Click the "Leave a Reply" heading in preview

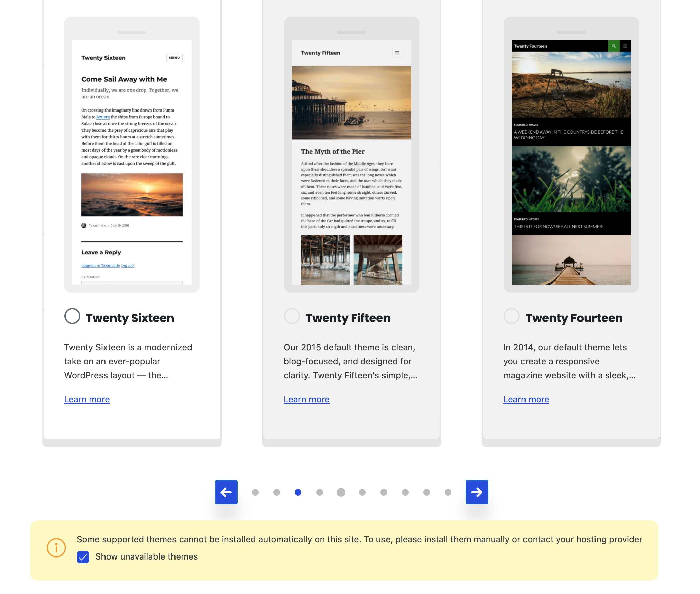coord(101,252)
